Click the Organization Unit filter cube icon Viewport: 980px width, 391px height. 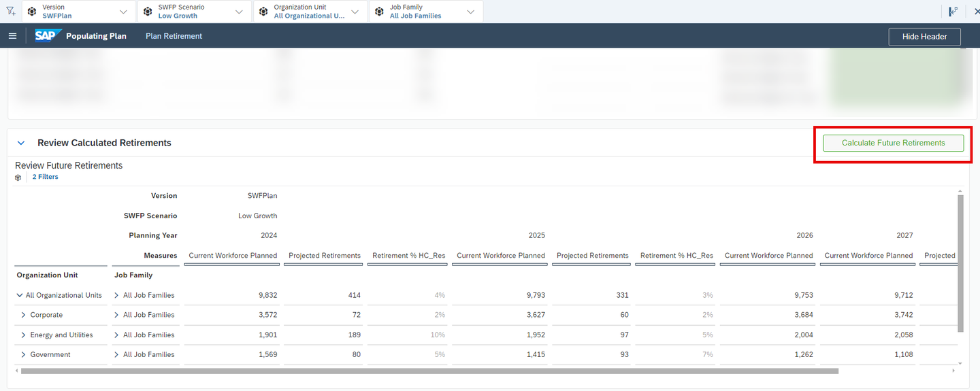click(x=263, y=12)
